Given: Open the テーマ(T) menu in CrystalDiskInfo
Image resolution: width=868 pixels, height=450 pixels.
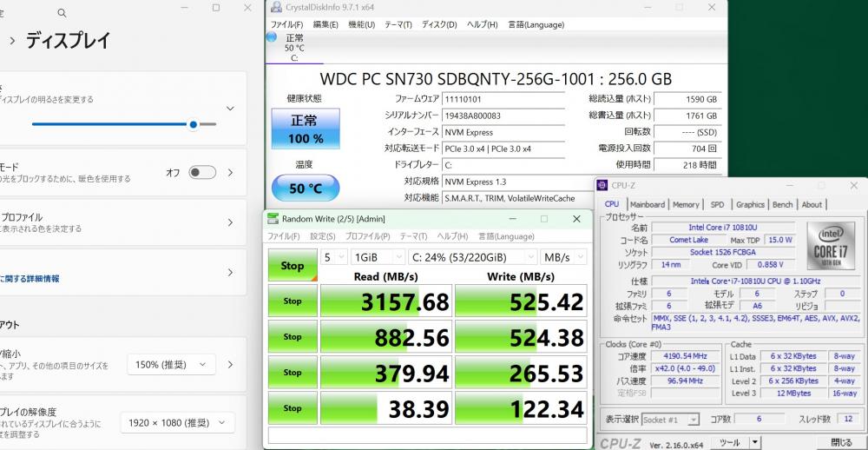Looking at the screenshot, I should pyautogui.click(x=398, y=25).
